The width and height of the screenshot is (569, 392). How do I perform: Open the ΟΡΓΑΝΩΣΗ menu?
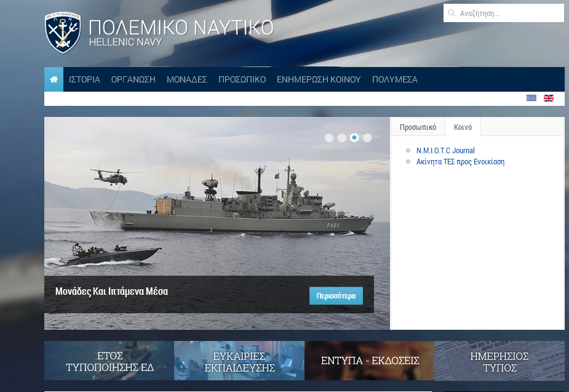pos(133,79)
